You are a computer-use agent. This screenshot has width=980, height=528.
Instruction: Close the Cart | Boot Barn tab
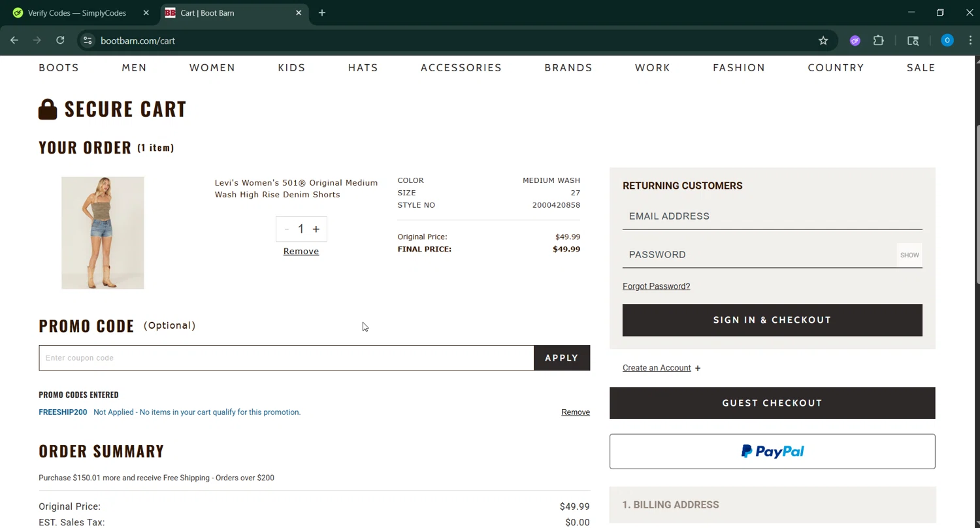299,12
